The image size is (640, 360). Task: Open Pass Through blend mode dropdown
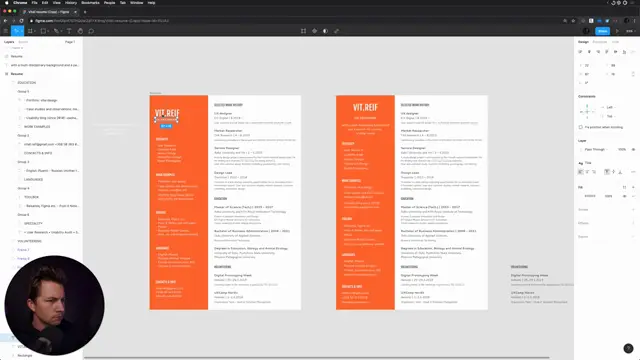click(596, 149)
